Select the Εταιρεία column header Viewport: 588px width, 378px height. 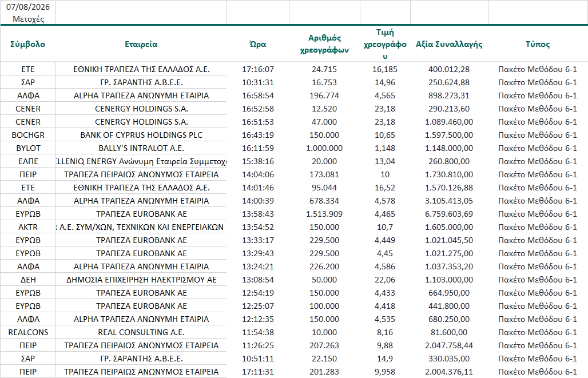141,44
